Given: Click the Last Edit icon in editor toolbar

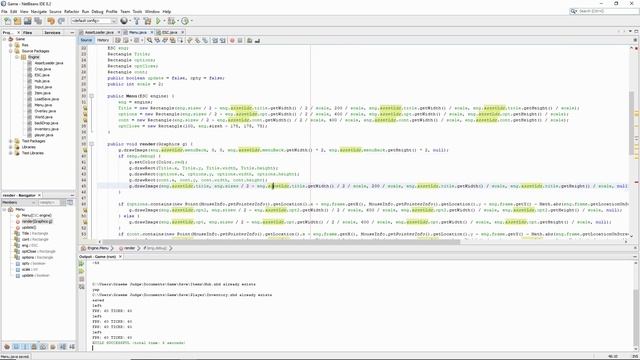Looking at the screenshot, I should 118,40.
